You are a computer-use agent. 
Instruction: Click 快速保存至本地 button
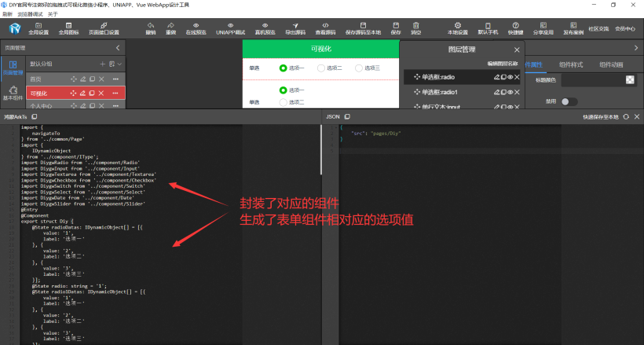click(x=600, y=116)
